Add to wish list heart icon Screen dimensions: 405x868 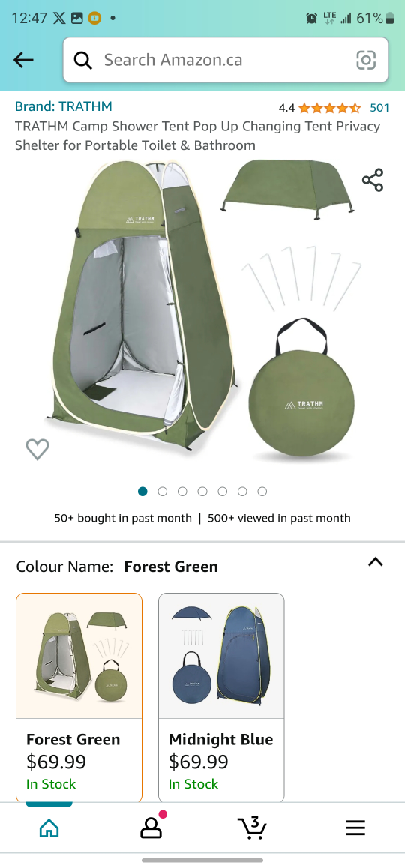tap(37, 449)
